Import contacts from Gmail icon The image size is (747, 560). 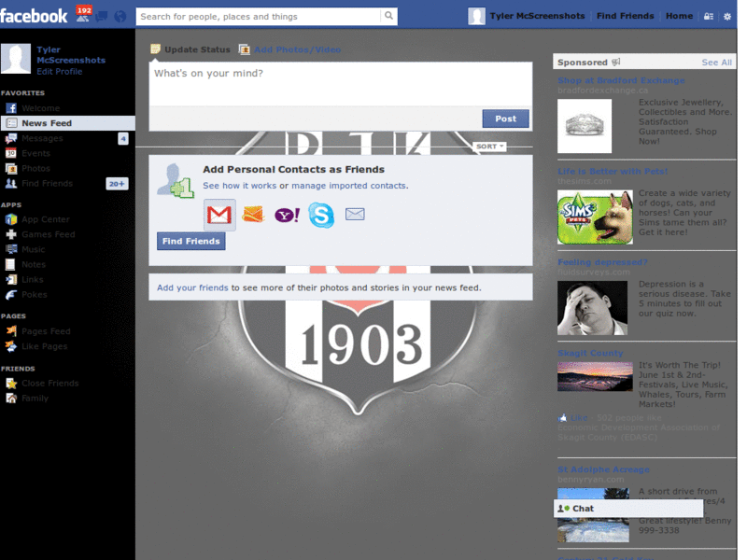(219, 215)
